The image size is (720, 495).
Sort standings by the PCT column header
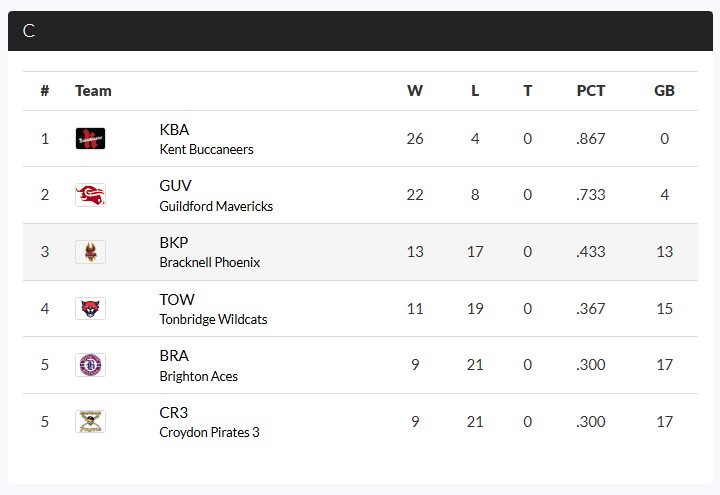[x=591, y=91]
